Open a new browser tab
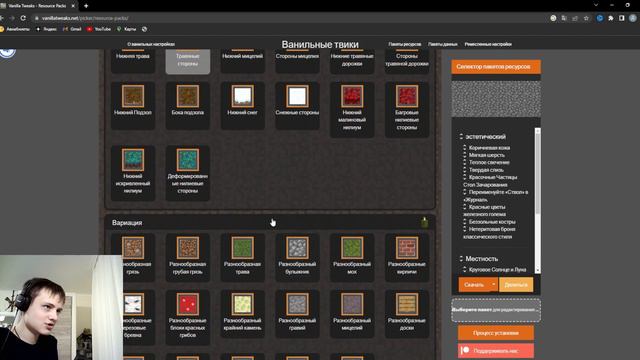The width and height of the screenshot is (640, 360). click(x=86, y=6)
